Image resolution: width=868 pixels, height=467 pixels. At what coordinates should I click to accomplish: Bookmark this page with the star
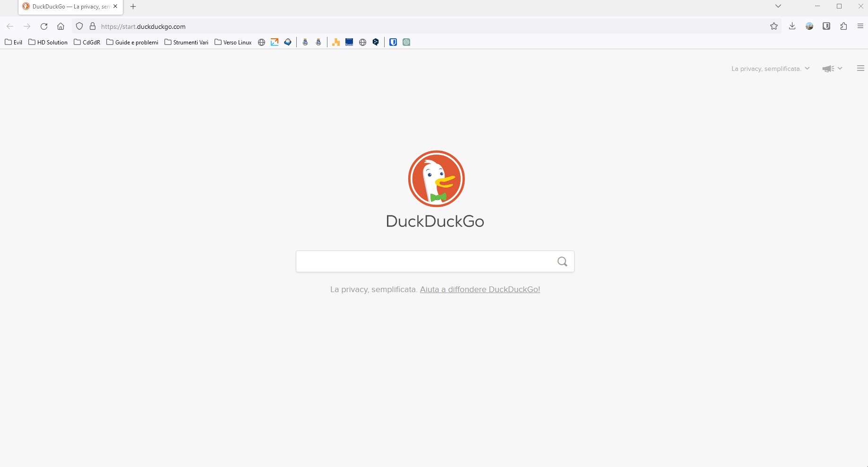(x=774, y=26)
